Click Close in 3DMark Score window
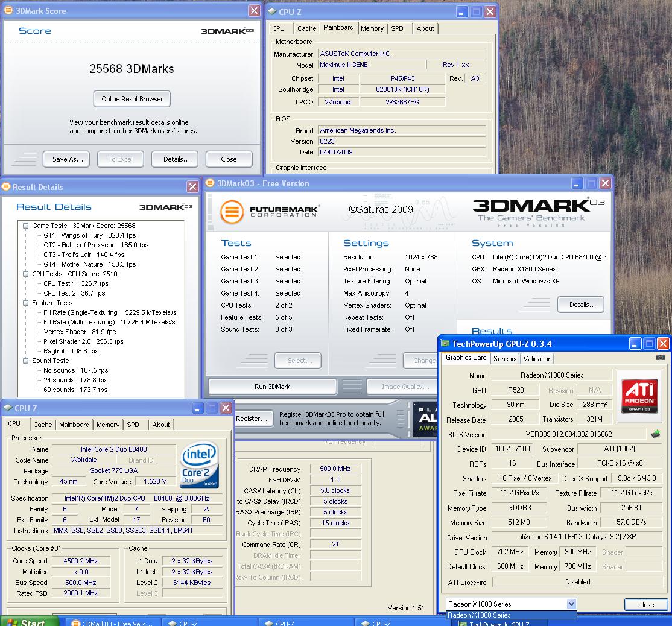 (x=229, y=159)
